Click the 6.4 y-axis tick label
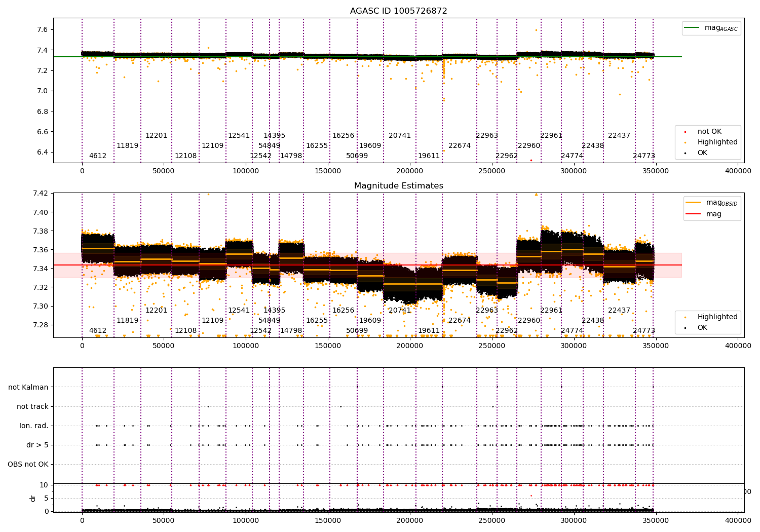 [42, 152]
